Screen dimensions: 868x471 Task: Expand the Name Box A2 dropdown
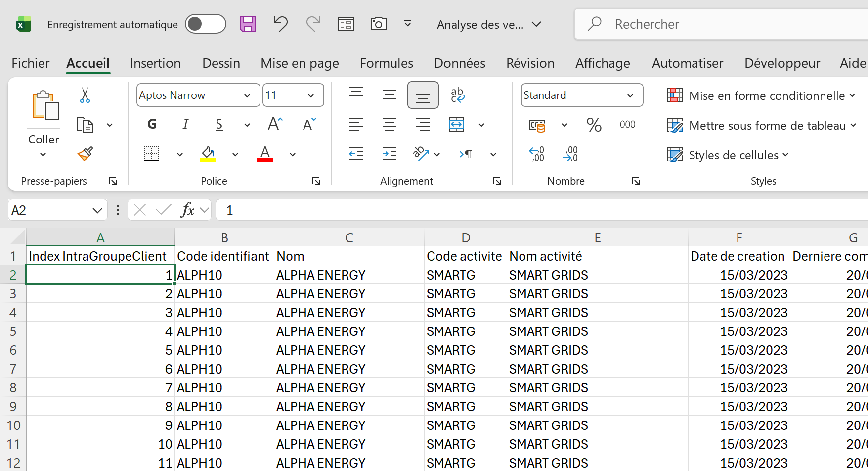(x=97, y=211)
